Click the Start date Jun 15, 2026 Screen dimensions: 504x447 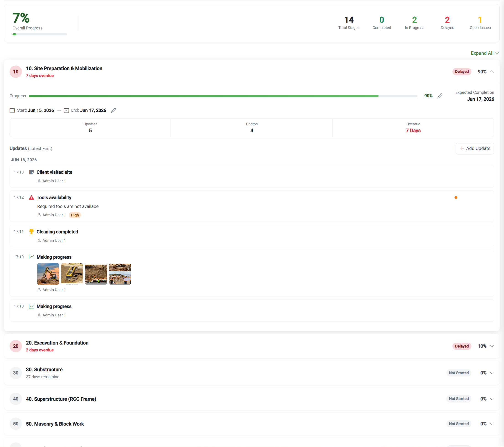tap(41, 110)
